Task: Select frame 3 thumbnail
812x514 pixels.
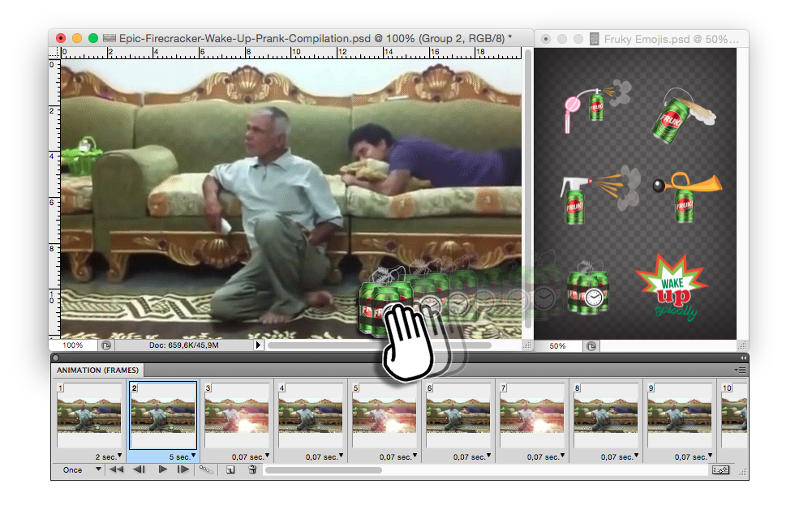Action: point(237,415)
